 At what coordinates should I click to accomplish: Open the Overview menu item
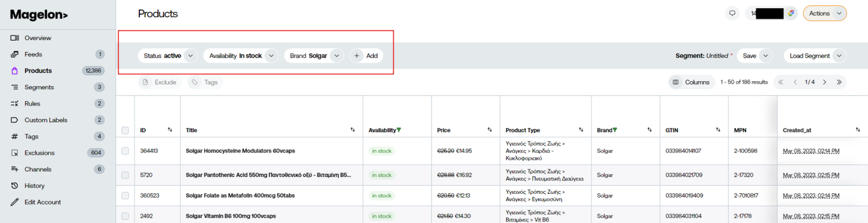38,38
